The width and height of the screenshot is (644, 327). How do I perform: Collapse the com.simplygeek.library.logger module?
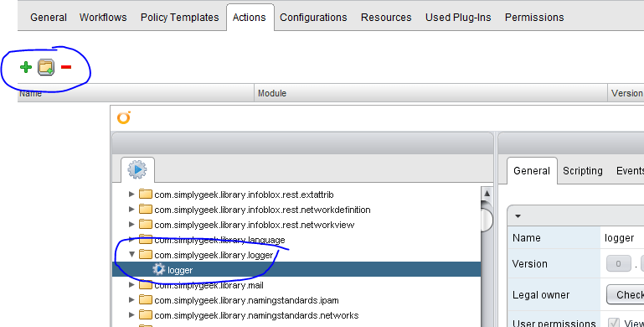pyautogui.click(x=131, y=255)
